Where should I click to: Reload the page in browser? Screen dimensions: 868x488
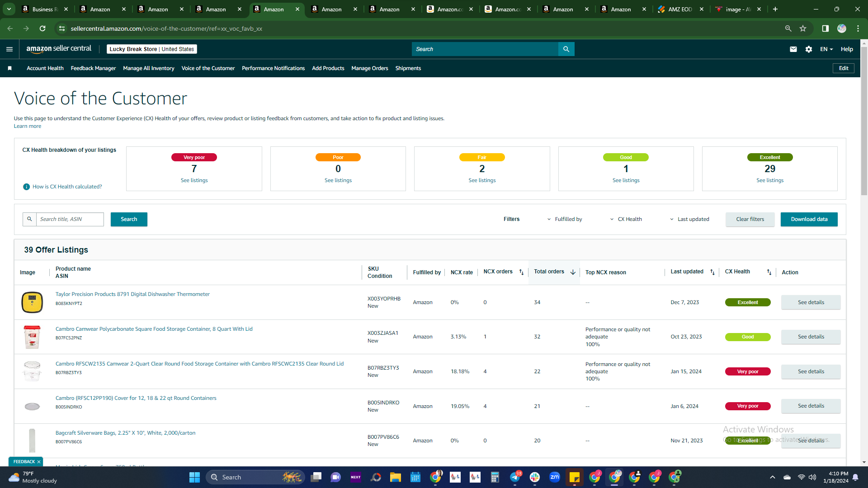(x=42, y=28)
